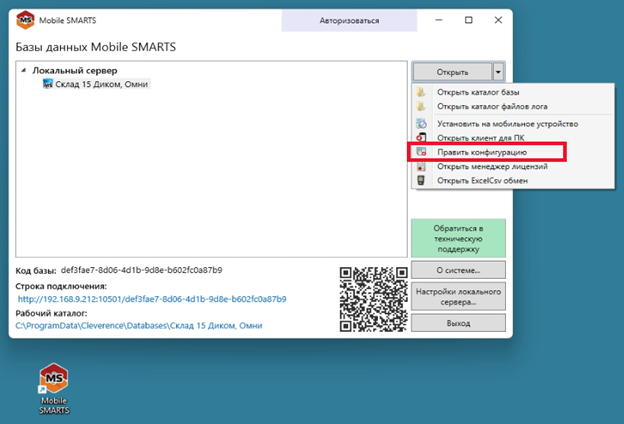Click the folder icon for Открыть каталог базы
Viewport: 624px width, 424px height.
coord(421,93)
